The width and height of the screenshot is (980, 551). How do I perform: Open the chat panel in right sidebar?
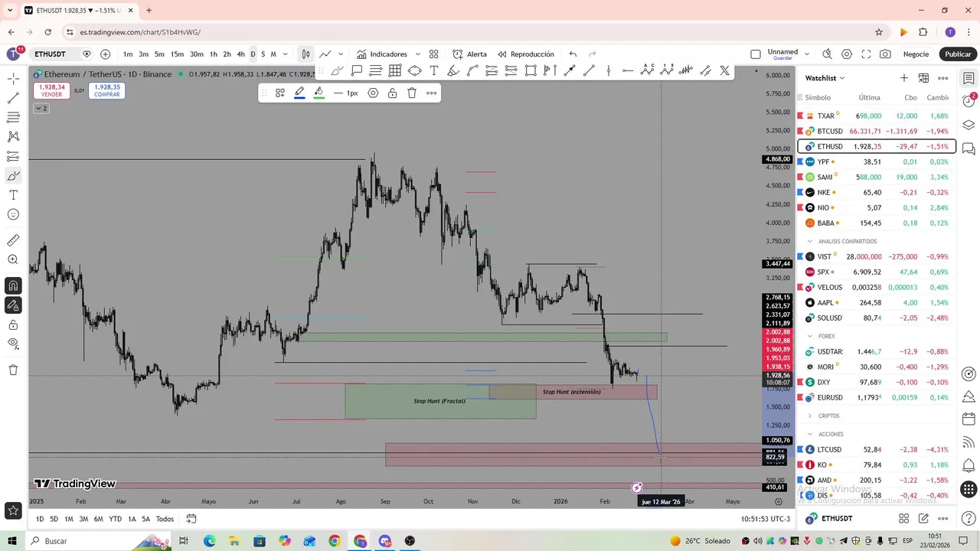pos(969,148)
